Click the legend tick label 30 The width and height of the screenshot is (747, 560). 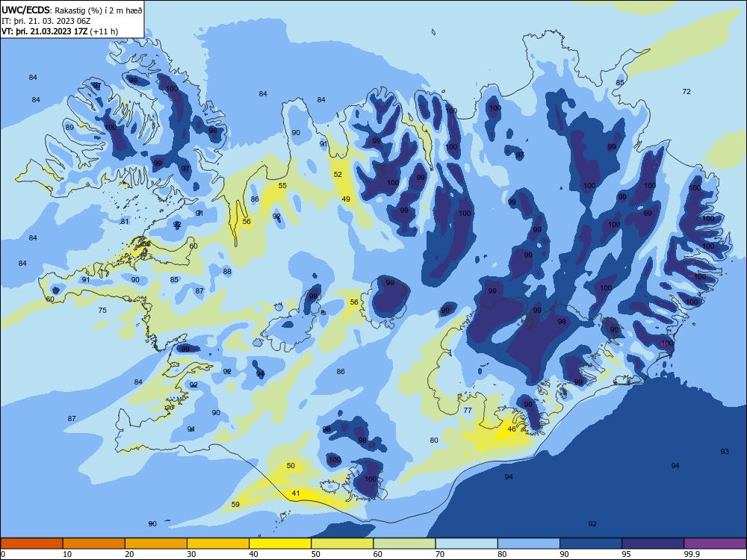pyautogui.click(x=191, y=554)
